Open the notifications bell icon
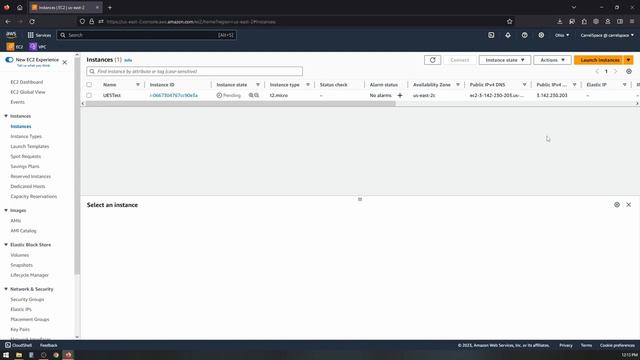Image resolution: width=640 pixels, height=360 pixels. click(x=508, y=35)
